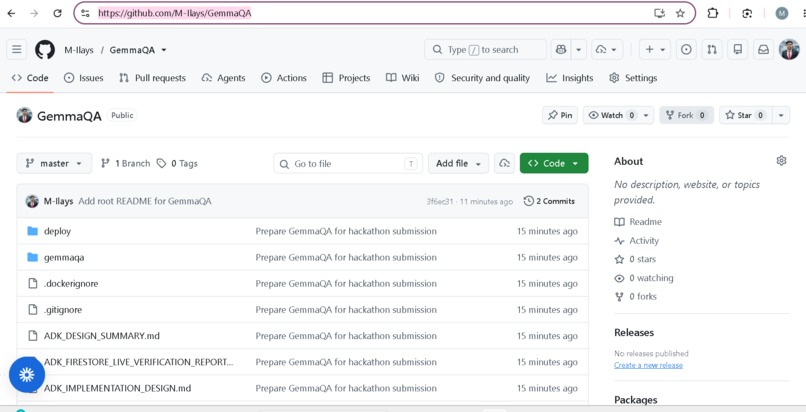Open the 0 stars link in About

(635, 259)
